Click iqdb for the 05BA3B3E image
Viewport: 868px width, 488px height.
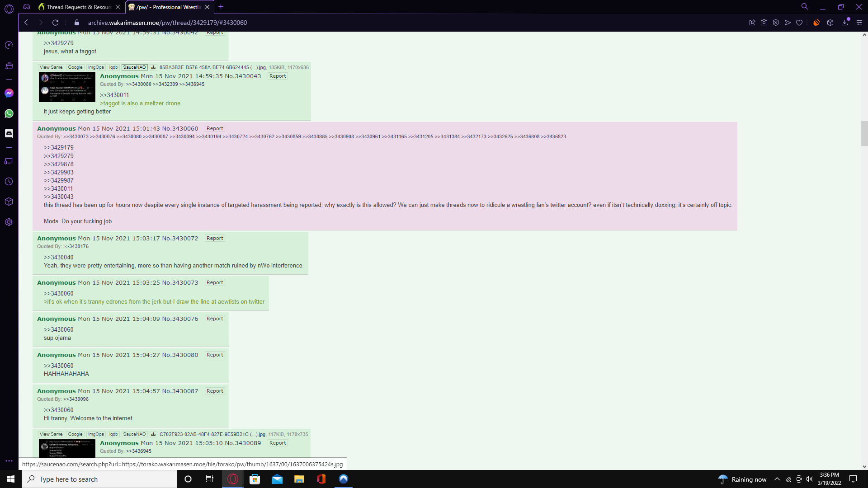[113, 67]
